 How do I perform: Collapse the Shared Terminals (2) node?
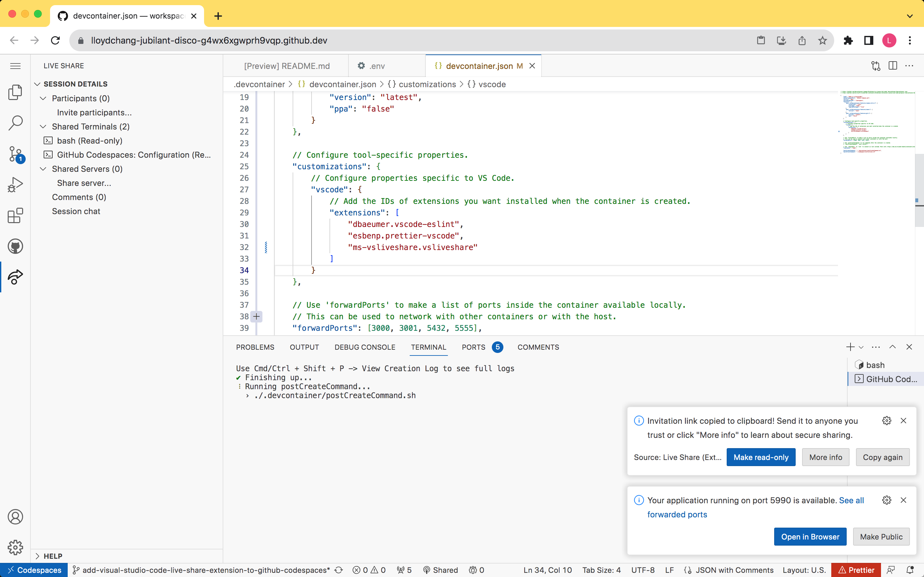[x=43, y=127]
